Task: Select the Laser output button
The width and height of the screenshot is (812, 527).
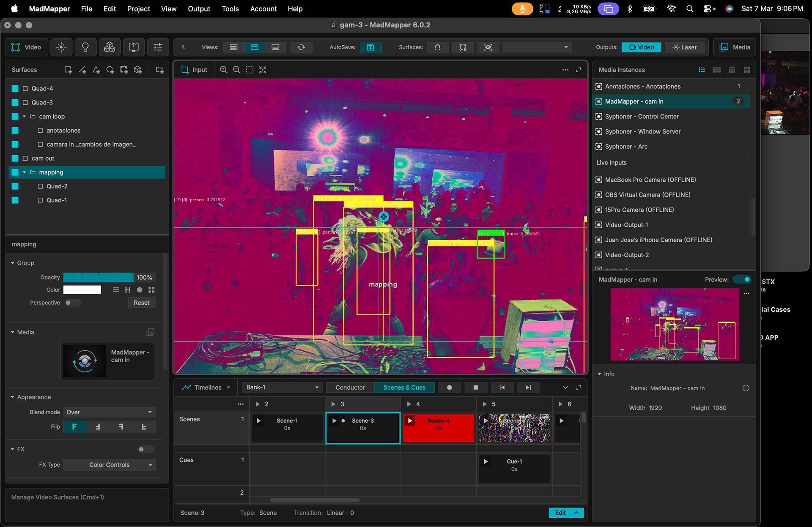Action: click(685, 47)
